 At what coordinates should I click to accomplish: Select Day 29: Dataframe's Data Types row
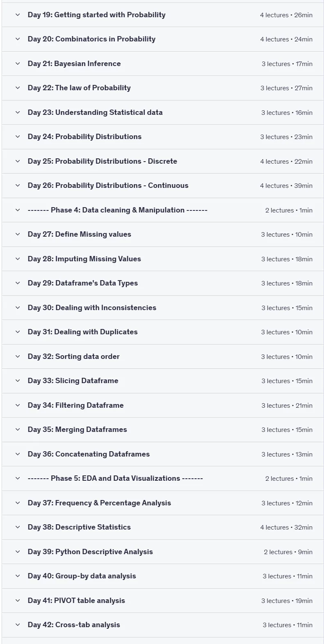click(163, 283)
